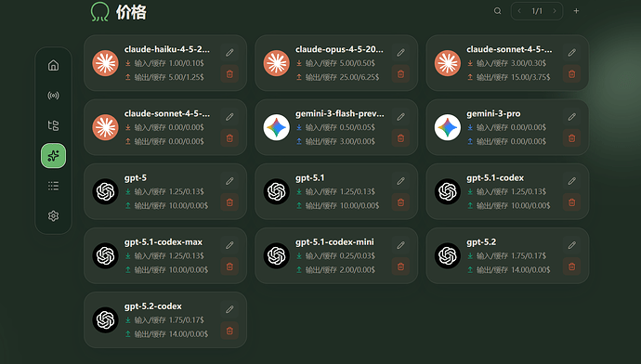641x364 pixels.
Task: Click the OpenAI logo on gpt-5.1-codex-mini card
Action: tap(276, 255)
